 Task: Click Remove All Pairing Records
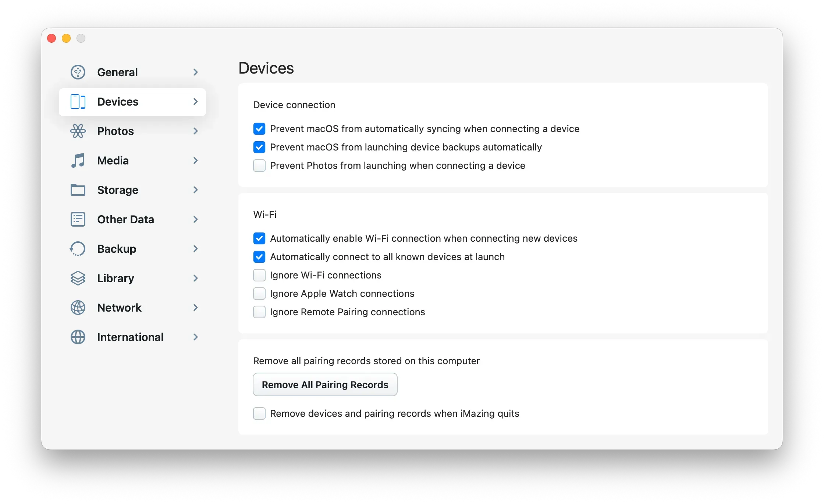[325, 384]
